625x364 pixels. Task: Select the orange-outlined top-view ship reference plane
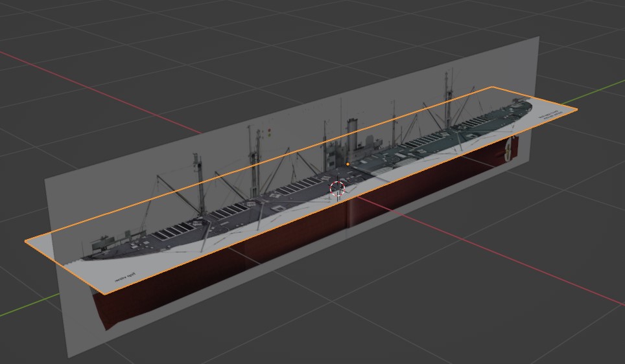303,190
